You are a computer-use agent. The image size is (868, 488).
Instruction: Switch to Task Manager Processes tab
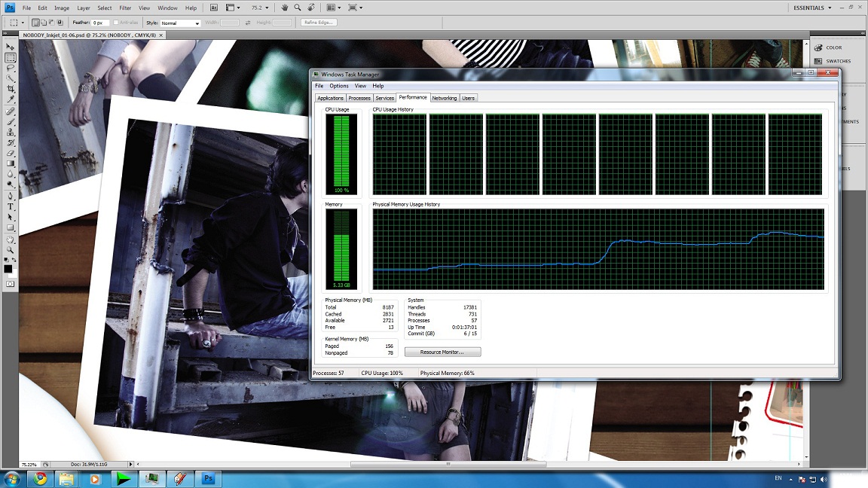[x=359, y=98]
